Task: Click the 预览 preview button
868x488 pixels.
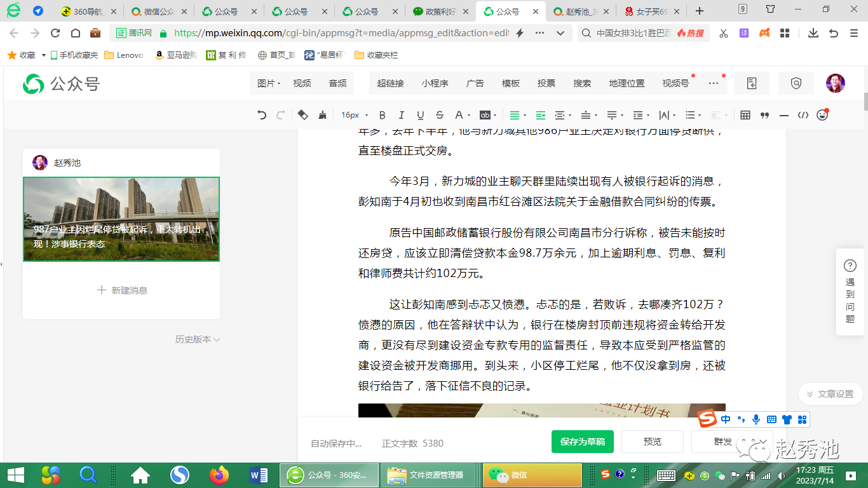Action: click(x=652, y=442)
